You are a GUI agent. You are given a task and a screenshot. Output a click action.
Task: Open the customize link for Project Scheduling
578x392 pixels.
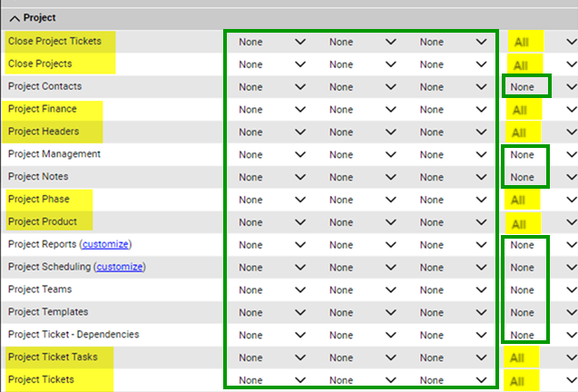click(x=121, y=268)
